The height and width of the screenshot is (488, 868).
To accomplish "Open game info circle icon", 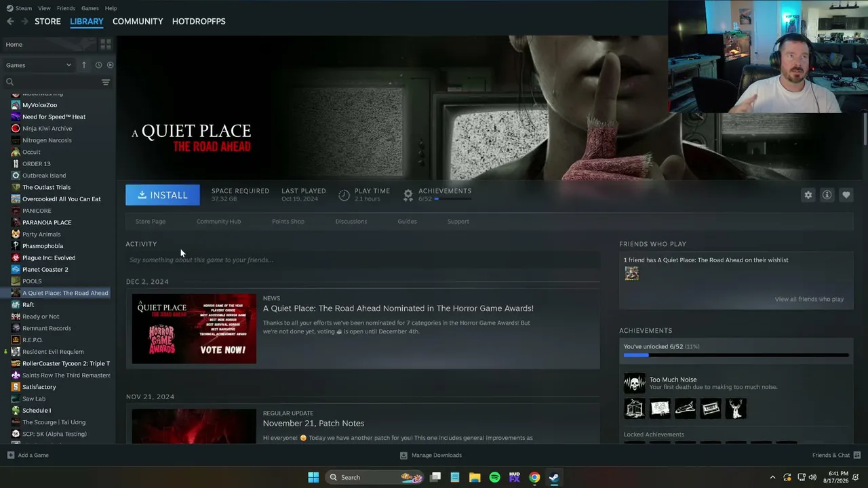I will point(827,195).
